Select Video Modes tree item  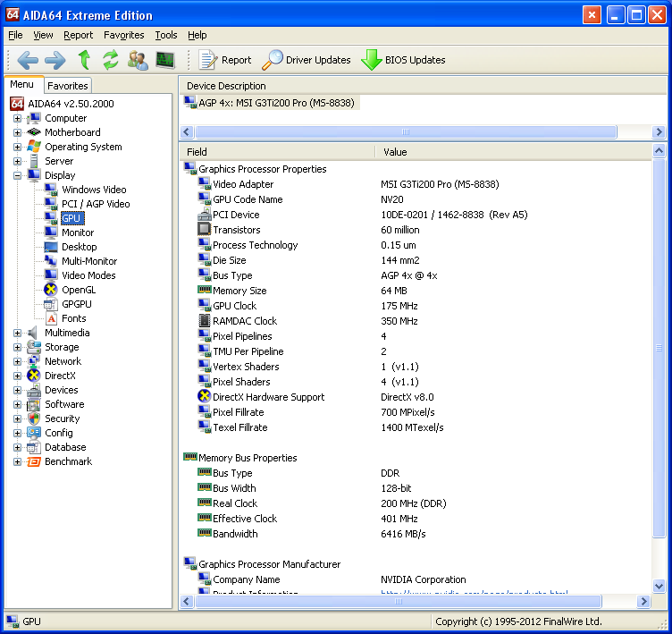click(88, 275)
